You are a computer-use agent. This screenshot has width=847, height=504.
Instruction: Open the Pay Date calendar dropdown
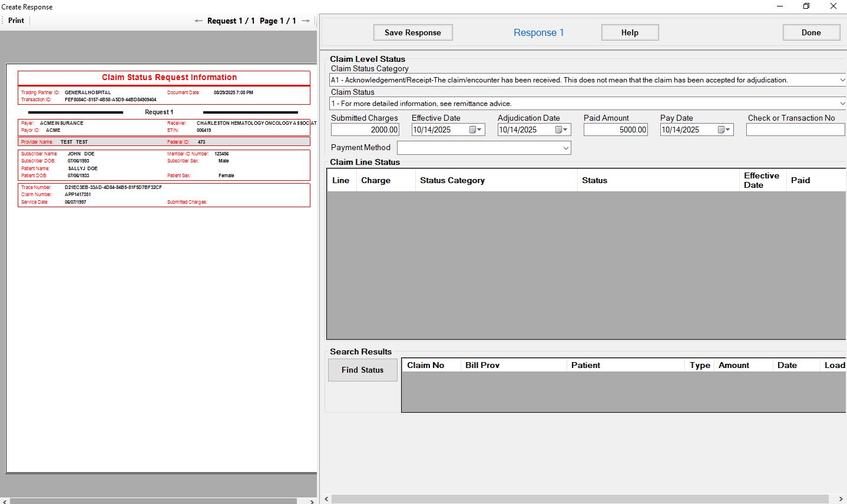click(x=724, y=130)
